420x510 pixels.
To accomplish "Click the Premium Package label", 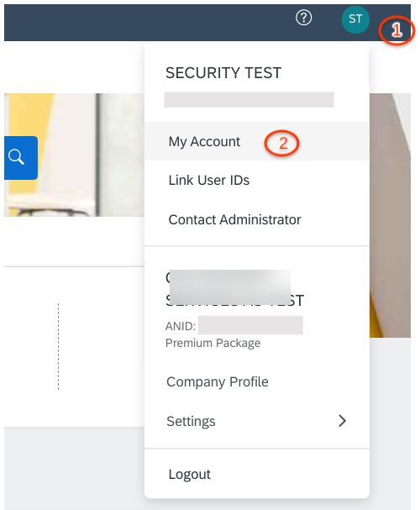I will (x=213, y=343).
